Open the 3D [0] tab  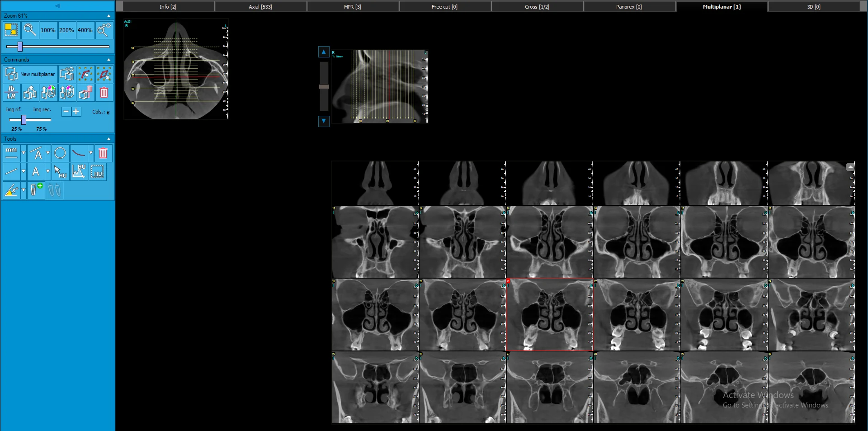814,7
